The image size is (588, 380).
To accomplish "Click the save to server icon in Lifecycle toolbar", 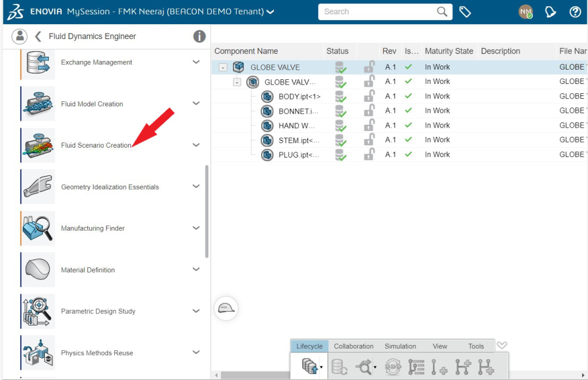I will coord(311,366).
